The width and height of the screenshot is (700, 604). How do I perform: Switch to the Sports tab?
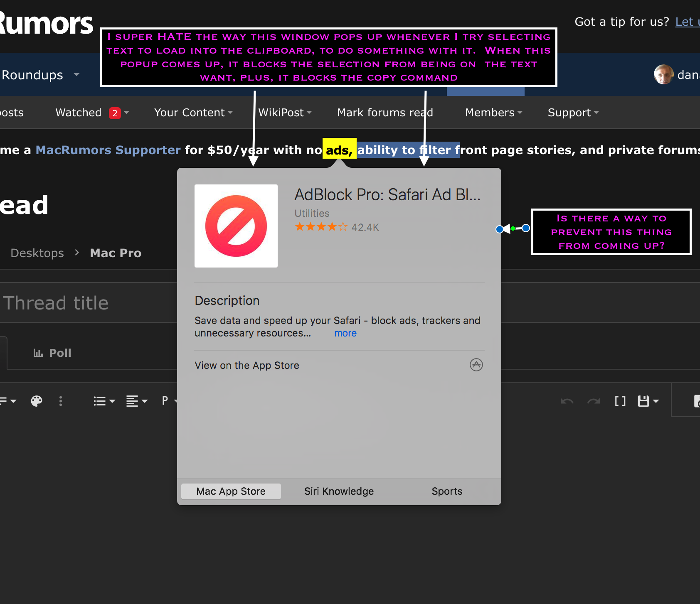(x=447, y=491)
